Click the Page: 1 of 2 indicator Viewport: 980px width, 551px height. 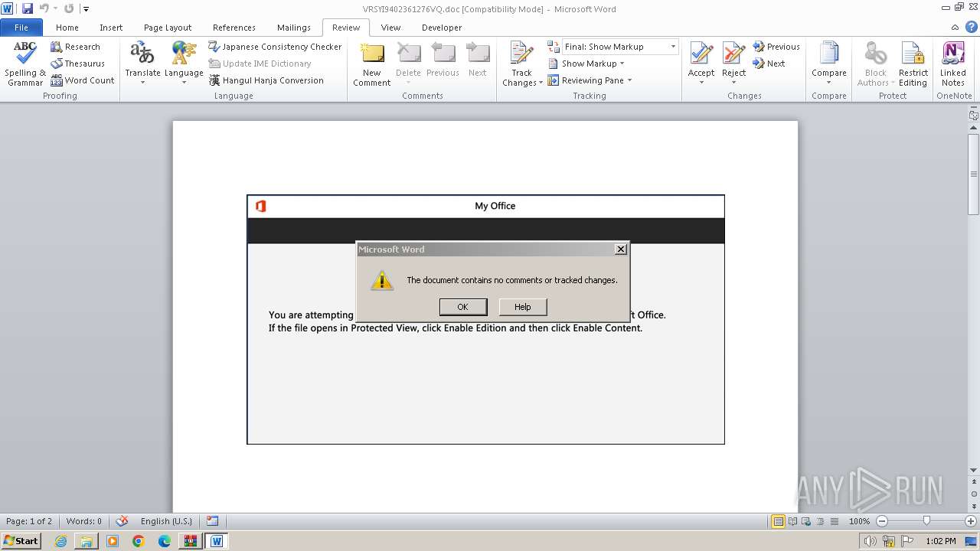pos(29,521)
